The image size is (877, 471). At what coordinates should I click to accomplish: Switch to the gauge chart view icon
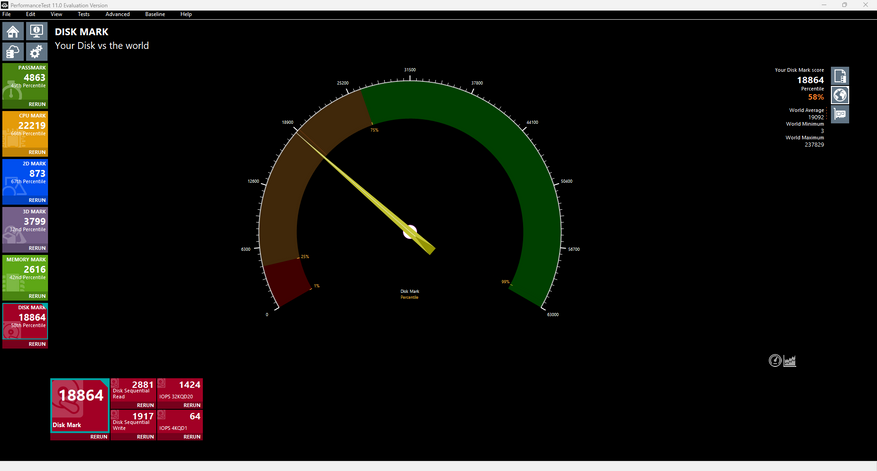pos(775,361)
